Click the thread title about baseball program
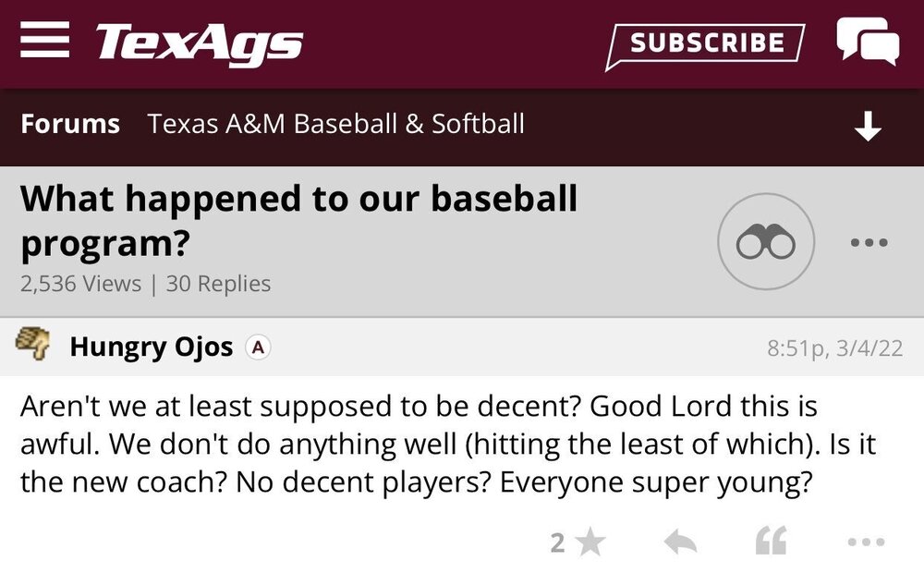The image size is (924, 573). (298, 220)
